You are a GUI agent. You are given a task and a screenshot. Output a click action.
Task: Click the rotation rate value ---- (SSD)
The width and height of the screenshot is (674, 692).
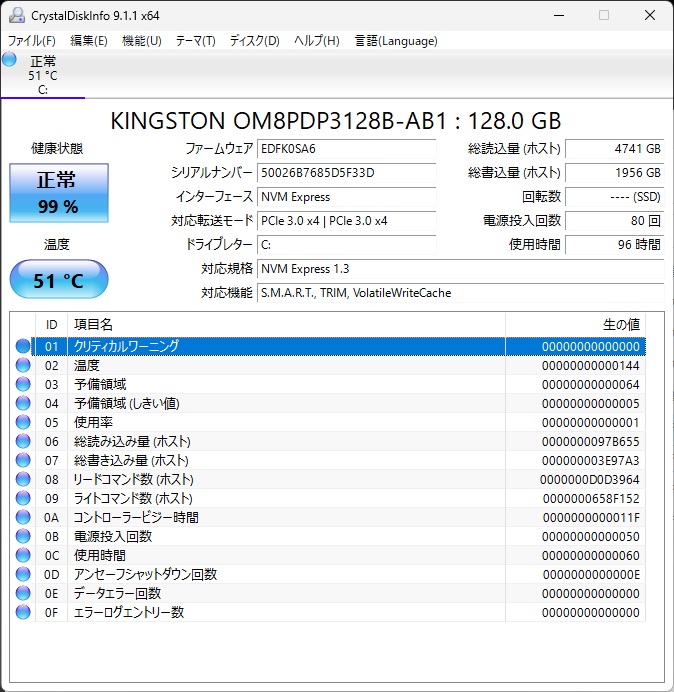pyautogui.click(x=614, y=197)
